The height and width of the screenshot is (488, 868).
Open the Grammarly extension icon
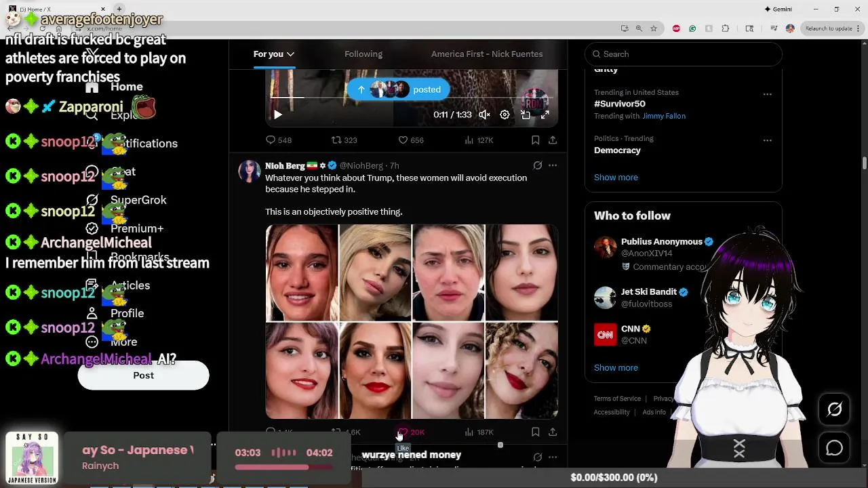click(692, 28)
